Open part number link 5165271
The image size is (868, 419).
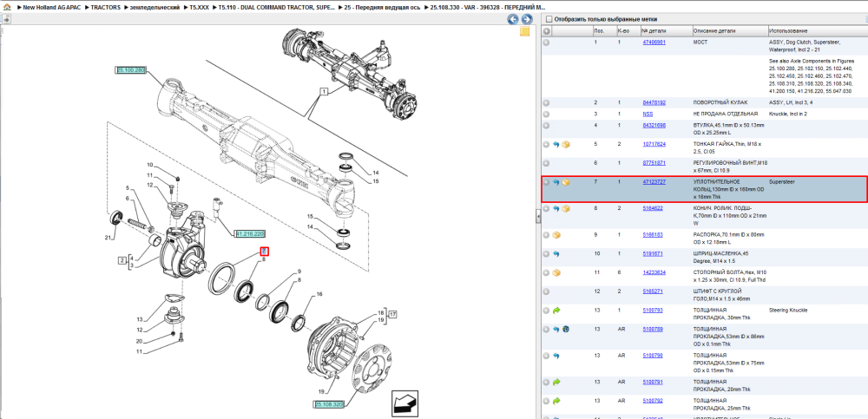point(653,291)
